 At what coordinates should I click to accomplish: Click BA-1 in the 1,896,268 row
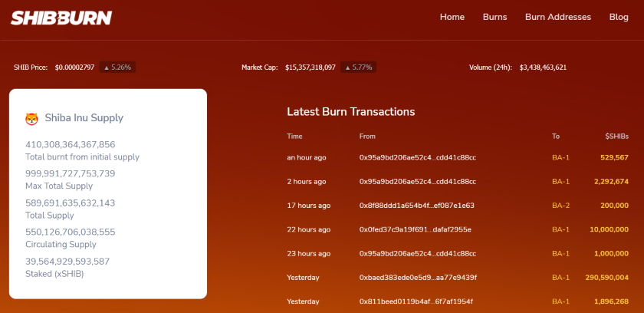coord(560,301)
